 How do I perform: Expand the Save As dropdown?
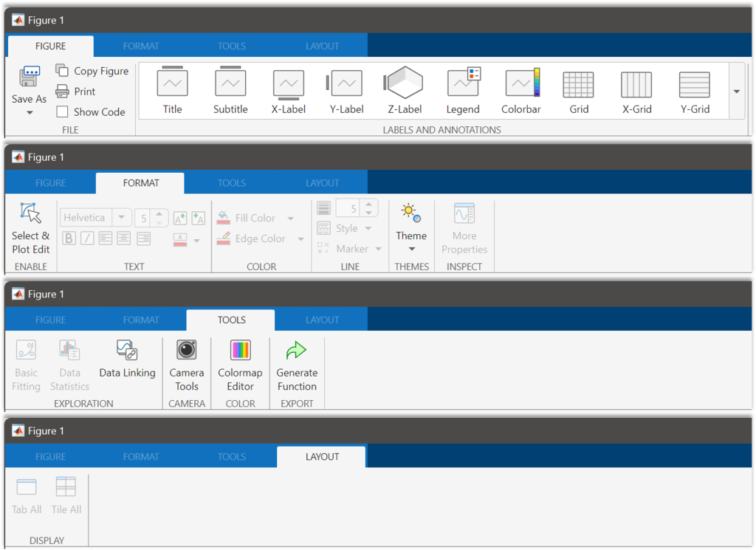(30, 113)
